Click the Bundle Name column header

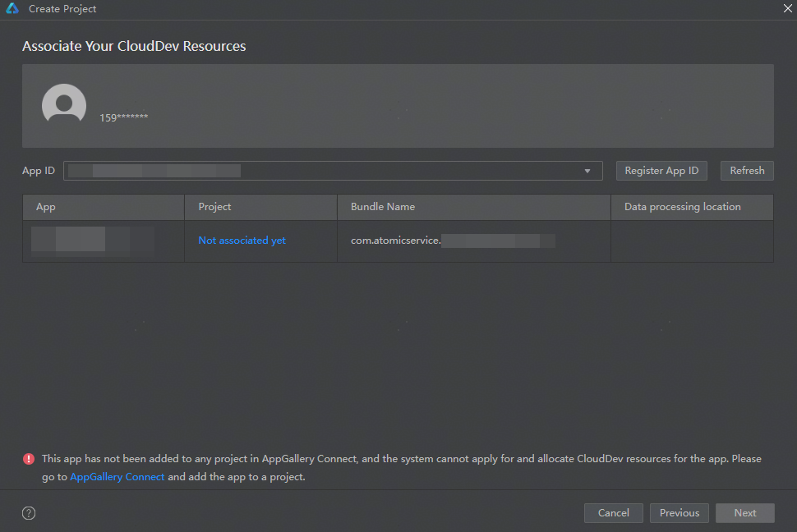point(383,207)
